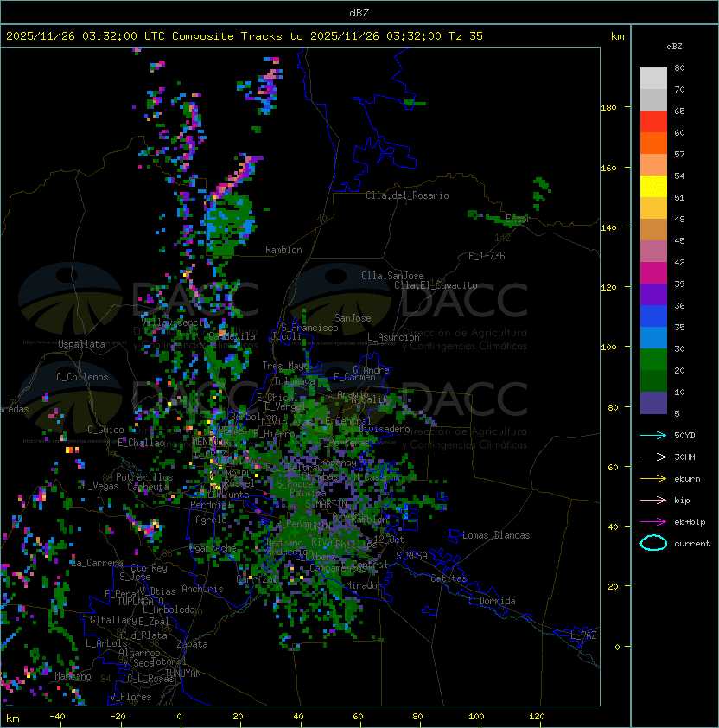Select the green 20-30 dBZ swatch
The height and width of the screenshot is (728, 719).
coord(653,360)
